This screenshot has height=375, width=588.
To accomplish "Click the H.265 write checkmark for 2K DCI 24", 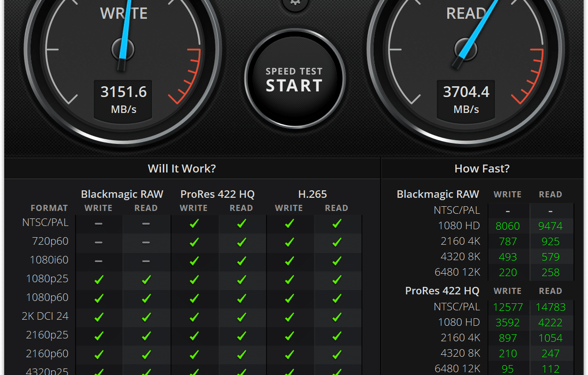I will coord(289,317).
